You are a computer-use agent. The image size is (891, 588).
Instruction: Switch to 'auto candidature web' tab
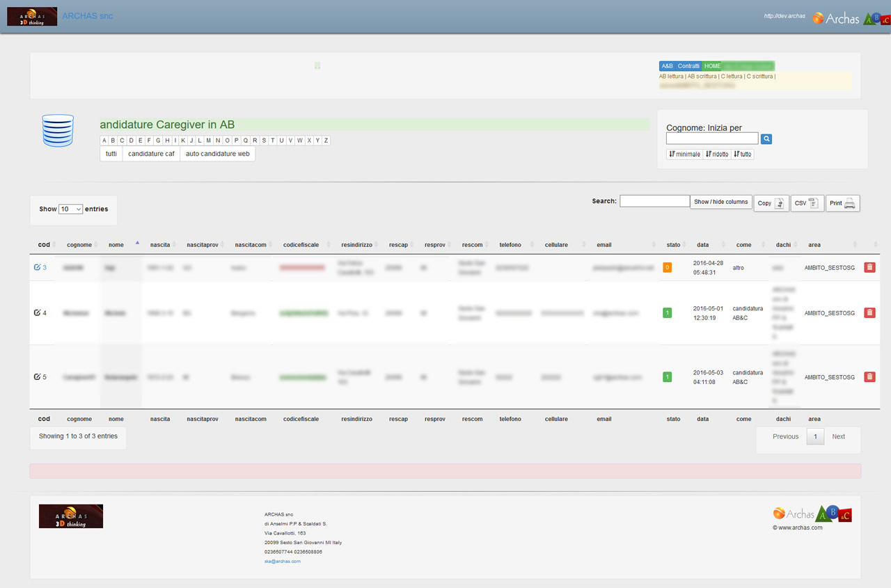pyautogui.click(x=217, y=154)
